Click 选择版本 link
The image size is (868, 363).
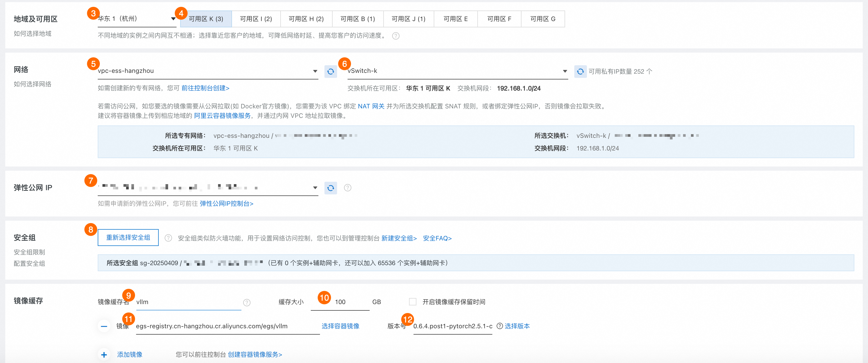click(517, 326)
